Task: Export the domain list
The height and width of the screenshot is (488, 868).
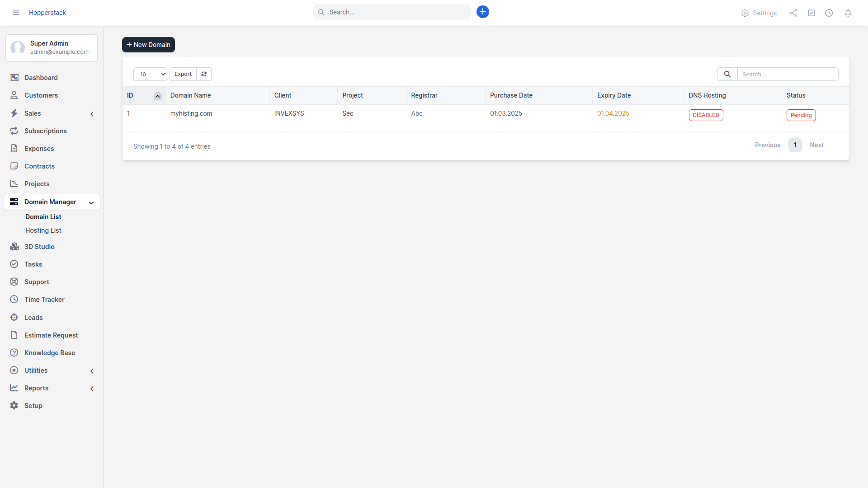Action: click(183, 74)
